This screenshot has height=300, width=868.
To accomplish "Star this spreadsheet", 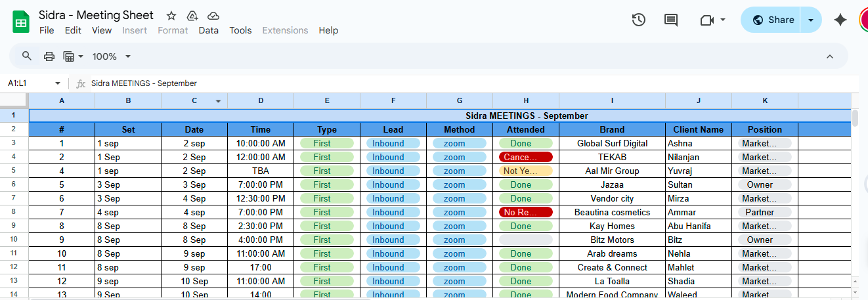I will tap(171, 16).
